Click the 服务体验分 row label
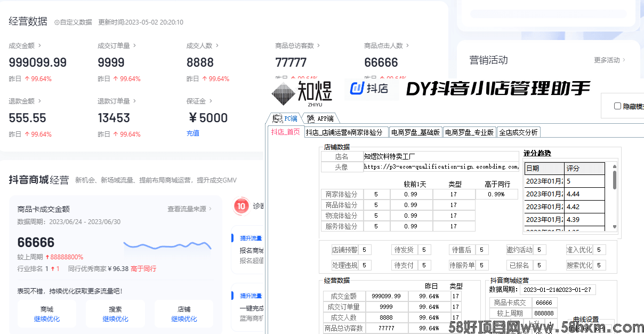 pyautogui.click(x=342, y=226)
